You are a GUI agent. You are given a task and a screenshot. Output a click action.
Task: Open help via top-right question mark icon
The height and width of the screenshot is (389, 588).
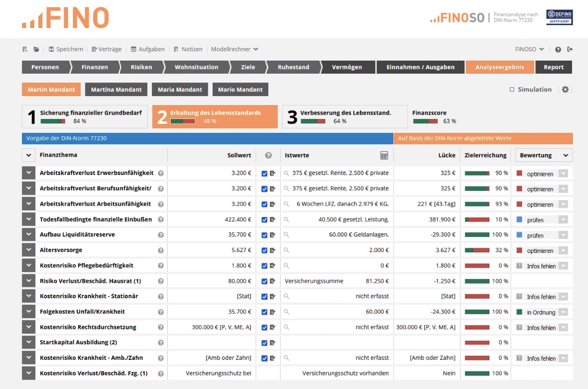(x=558, y=50)
